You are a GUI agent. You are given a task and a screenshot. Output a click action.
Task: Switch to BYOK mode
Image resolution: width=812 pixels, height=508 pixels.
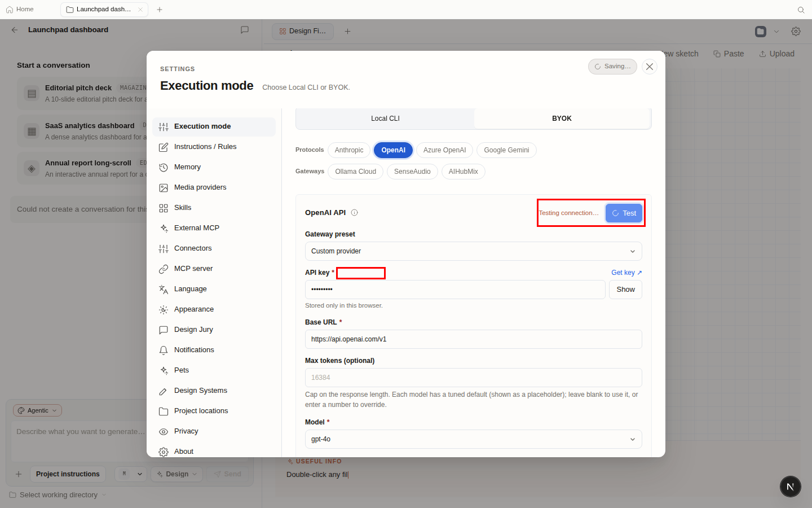click(x=562, y=119)
